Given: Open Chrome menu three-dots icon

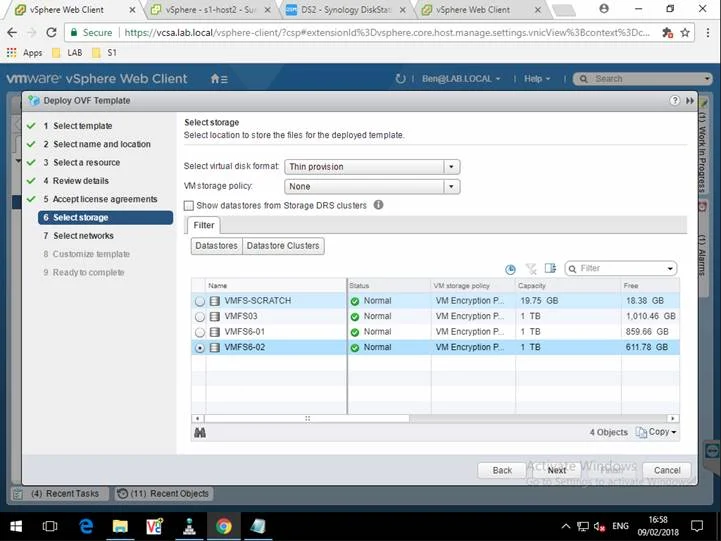Looking at the screenshot, I should [x=707, y=33].
